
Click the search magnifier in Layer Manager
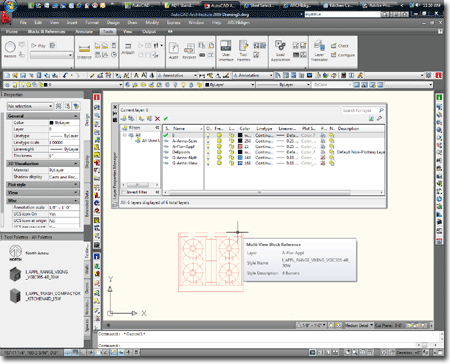[x=381, y=110]
